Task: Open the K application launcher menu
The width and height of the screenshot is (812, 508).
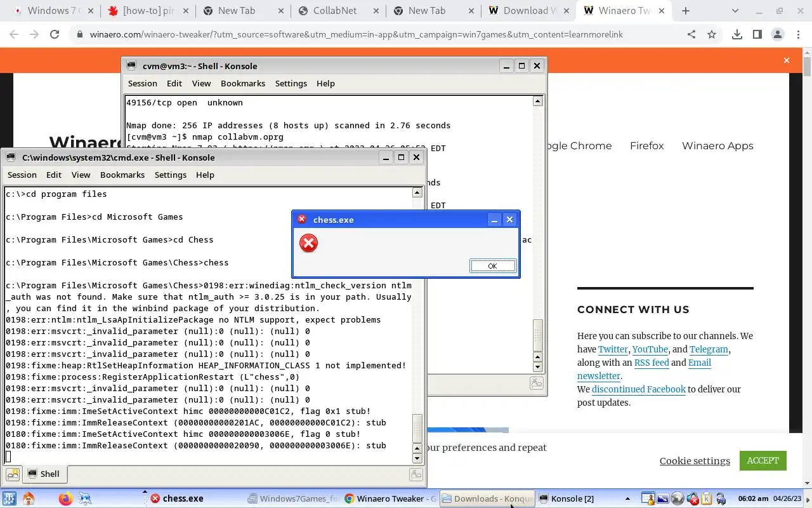Action: pyautogui.click(x=9, y=498)
